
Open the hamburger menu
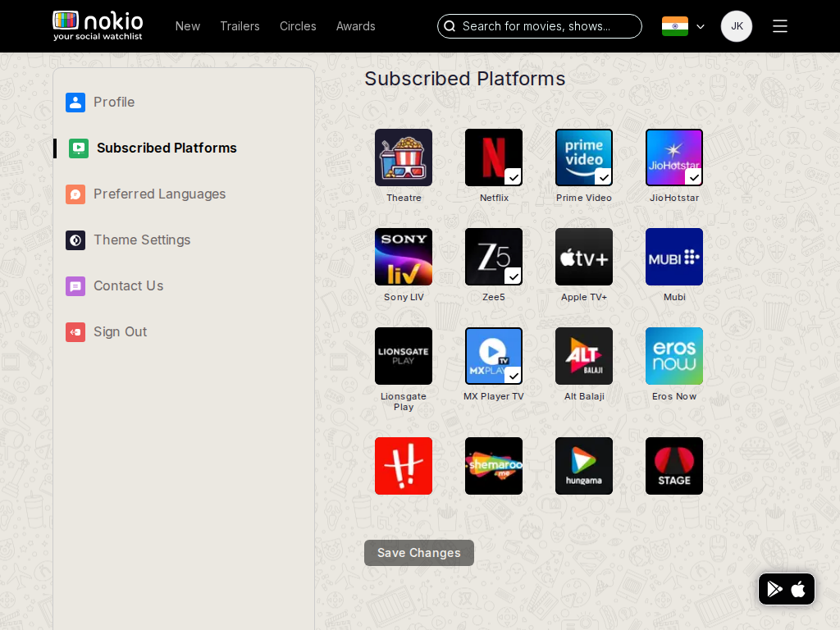780,26
